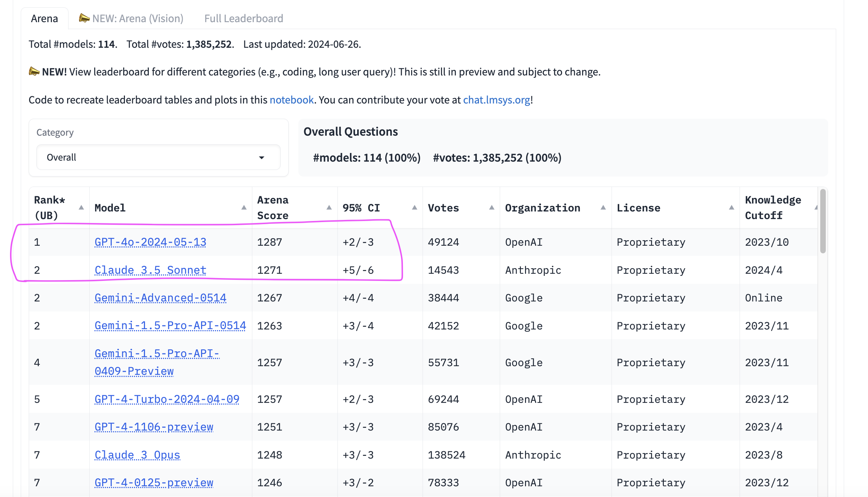The image size is (868, 497).
Task: Click the 95% CI cell +4/-4
Action: point(380,298)
